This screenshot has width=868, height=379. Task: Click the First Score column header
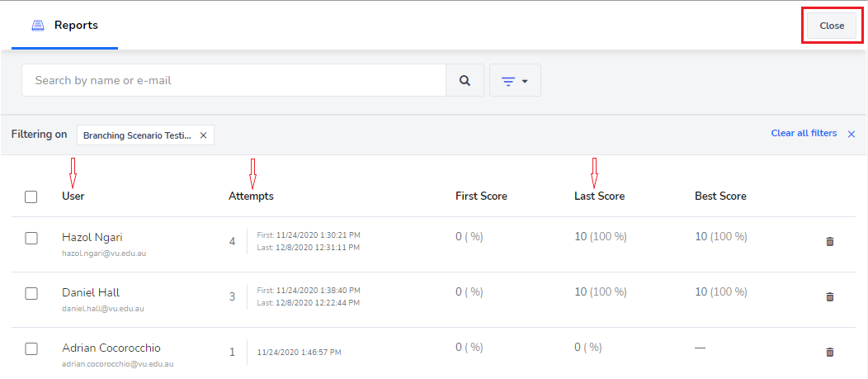point(481,197)
